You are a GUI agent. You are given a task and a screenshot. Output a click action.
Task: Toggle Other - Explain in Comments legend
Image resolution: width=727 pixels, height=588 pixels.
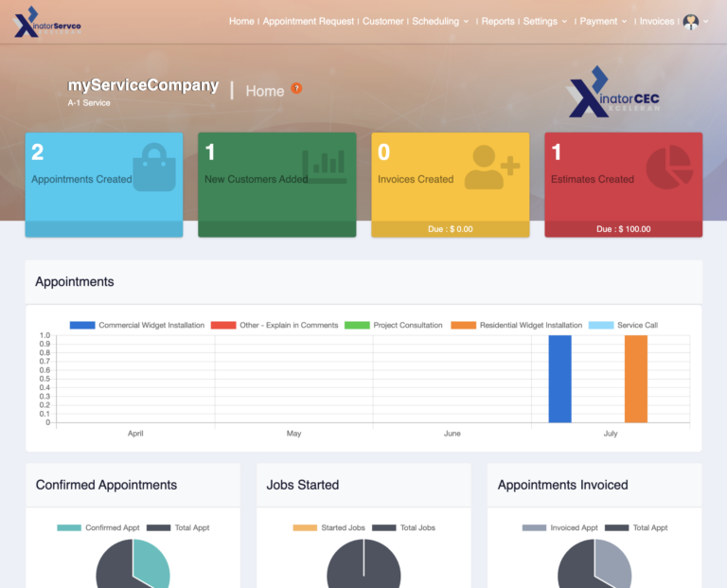tap(275, 325)
